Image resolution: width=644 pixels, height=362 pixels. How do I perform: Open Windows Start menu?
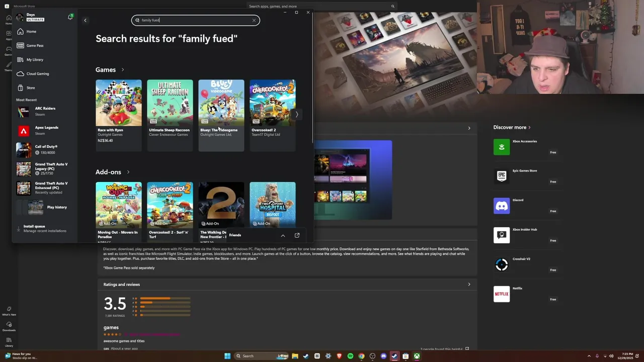[227, 356]
